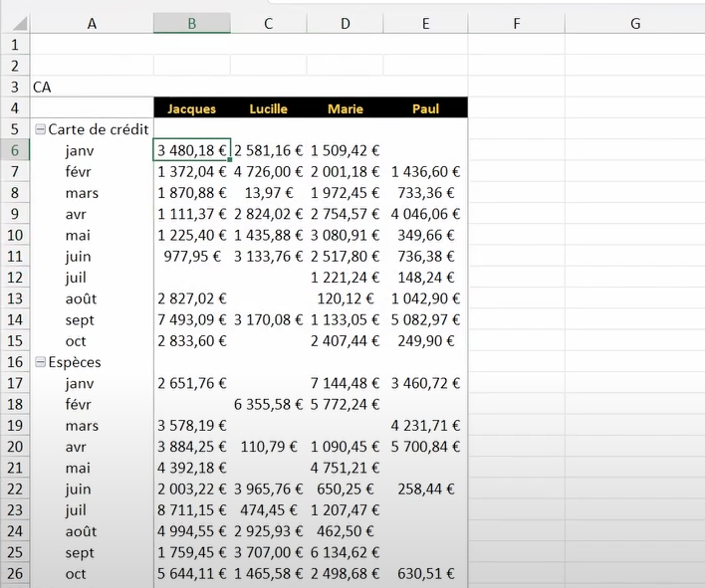Select cell with 474,45 €
The height and width of the screenshot is (588, 705).
(x=269, y=509)
